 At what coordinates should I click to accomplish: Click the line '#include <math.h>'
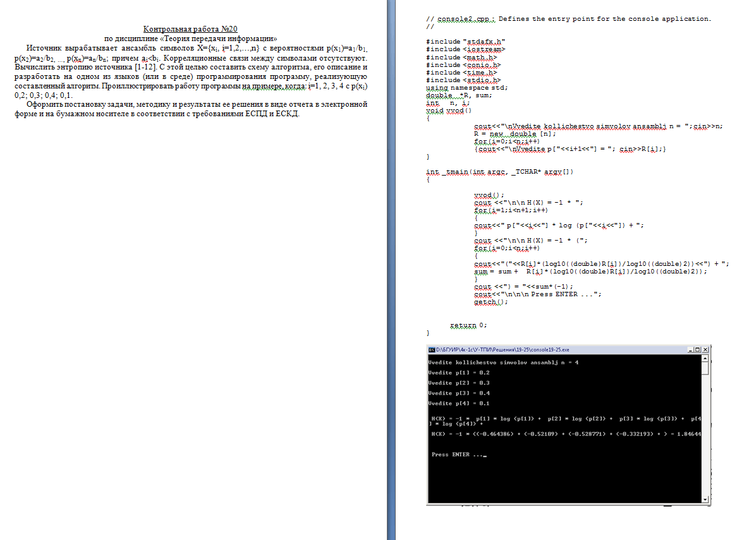(x=461, y=57)
